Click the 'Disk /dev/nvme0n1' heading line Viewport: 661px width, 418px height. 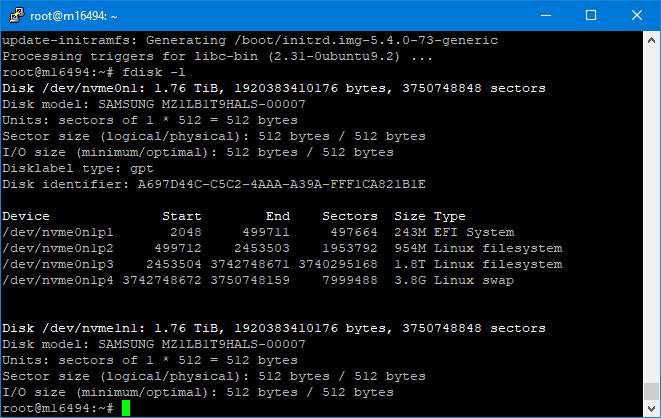[274, 88]
